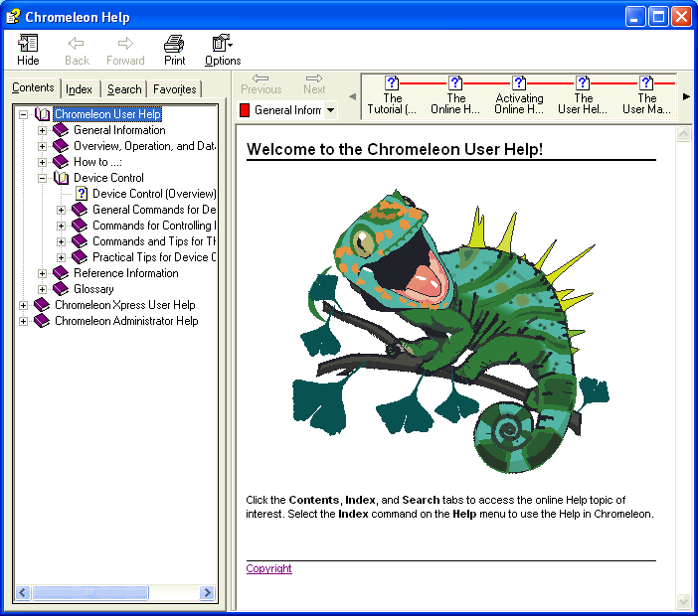
Task: Select Device Control (Overview) topic
Action: pos(154,194)
